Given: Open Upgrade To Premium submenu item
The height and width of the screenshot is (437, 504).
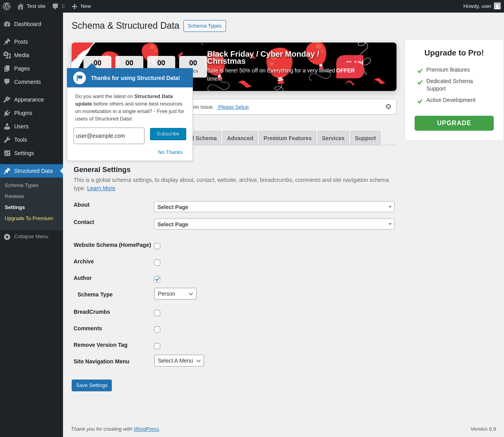Looking at the screenshot, I should [29, 218].
